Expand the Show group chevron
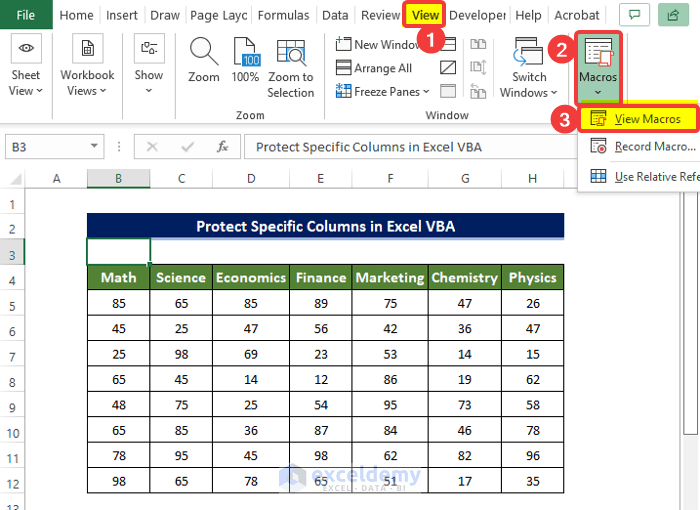Image resolution: width=700 pixels, height=510 pixels. coord(149,91)
